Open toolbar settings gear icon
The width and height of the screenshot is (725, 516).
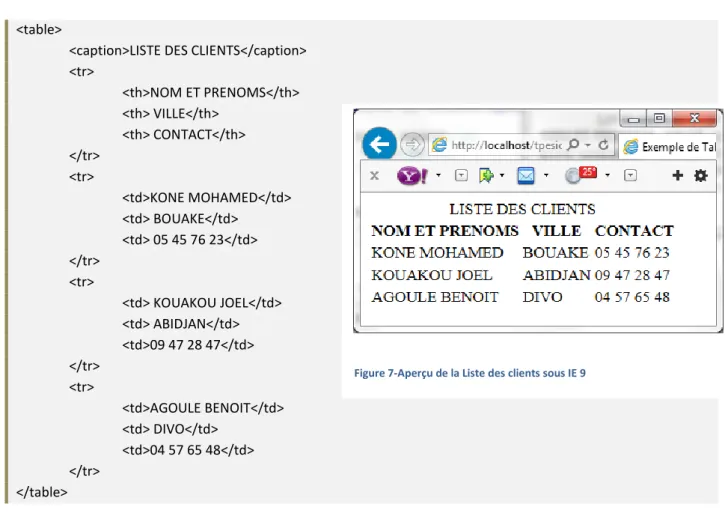pos(700,176)
